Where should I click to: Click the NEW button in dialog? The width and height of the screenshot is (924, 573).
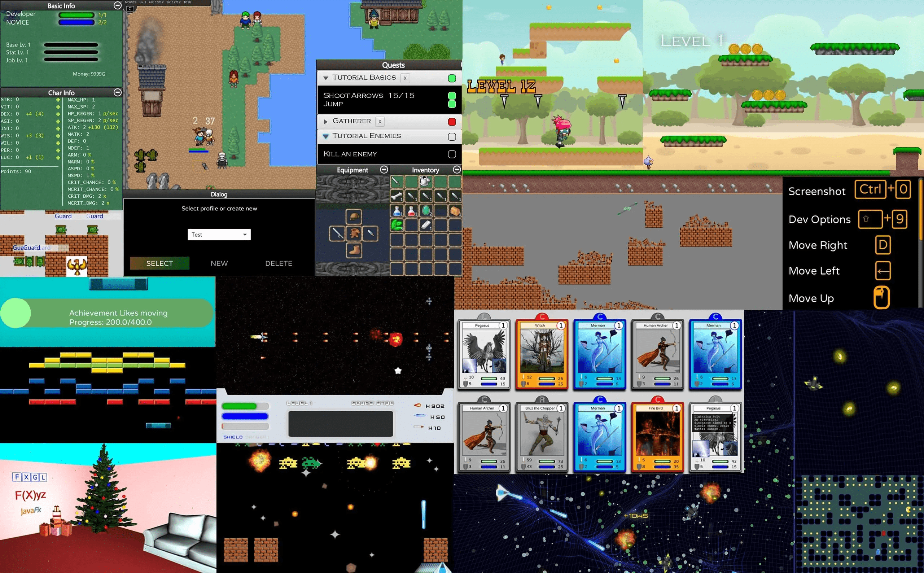tap(218, 263)
